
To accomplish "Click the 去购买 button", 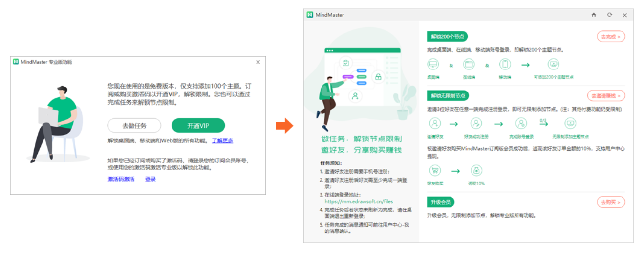I will coord(611,202).
